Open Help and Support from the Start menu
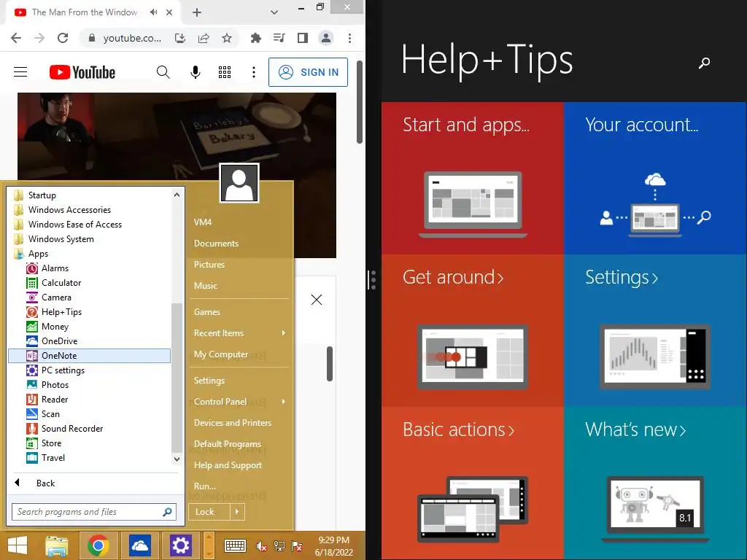 click(228, 465)
